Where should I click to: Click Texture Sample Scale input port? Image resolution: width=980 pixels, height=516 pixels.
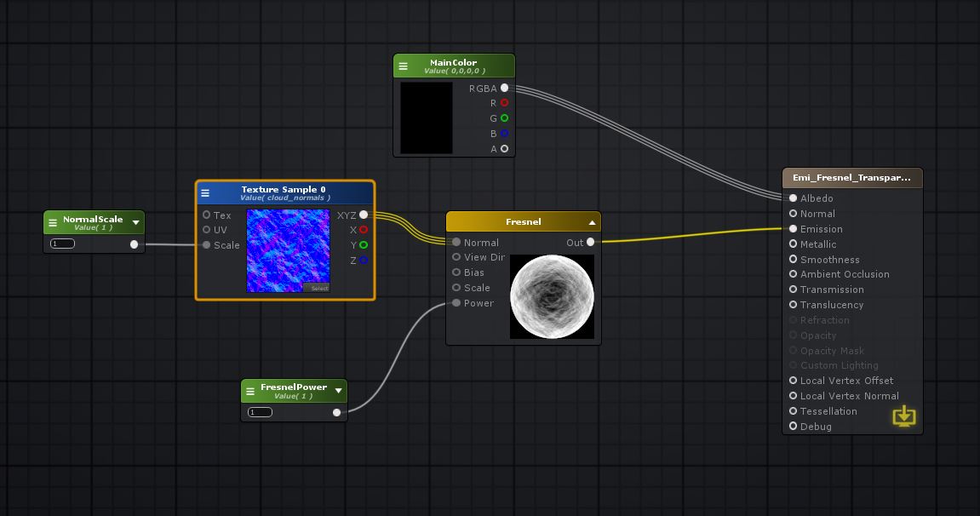coord(206,245)
